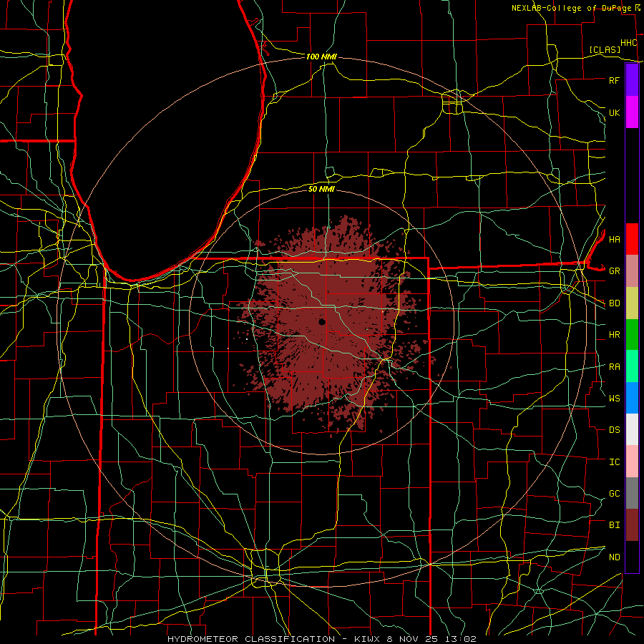644x644 pixels.
Task: Click the HHC product label
Action: pyautogui.click(x=629, y=43)
